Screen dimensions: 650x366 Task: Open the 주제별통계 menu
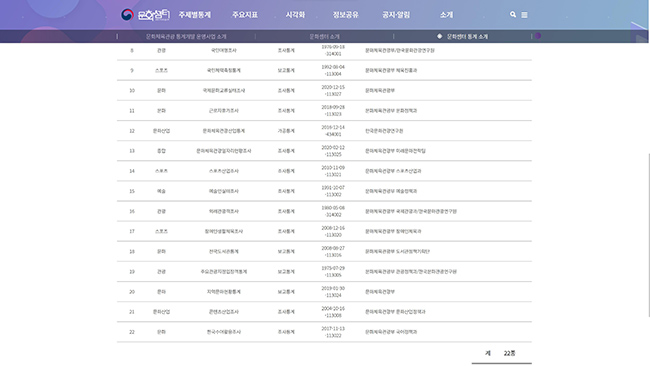click(194, 15)
